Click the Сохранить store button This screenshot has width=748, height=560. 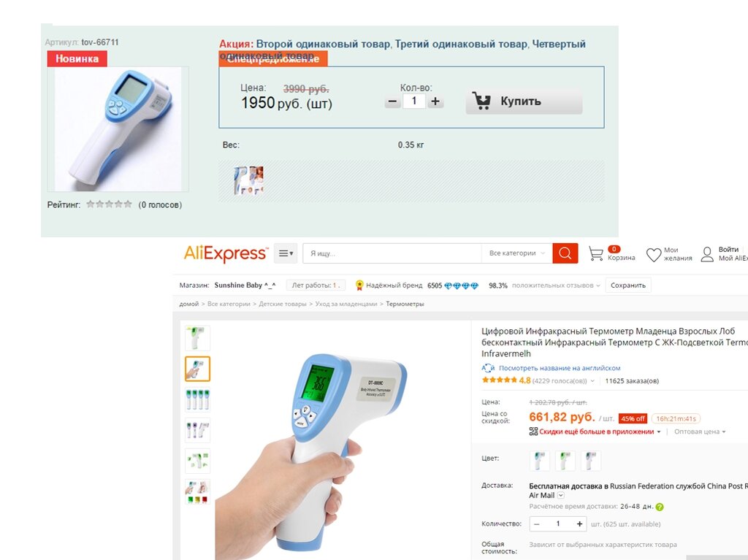pos(627,285)
